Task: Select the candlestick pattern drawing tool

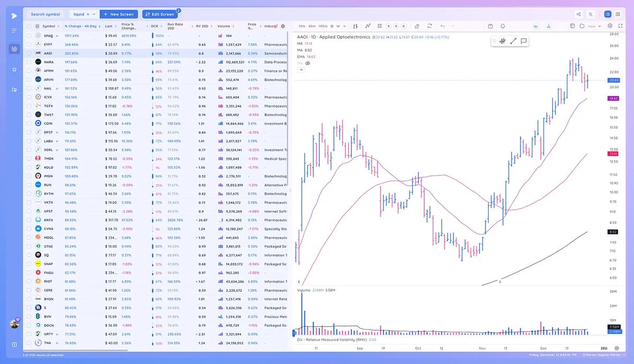Action: point(502,41)
